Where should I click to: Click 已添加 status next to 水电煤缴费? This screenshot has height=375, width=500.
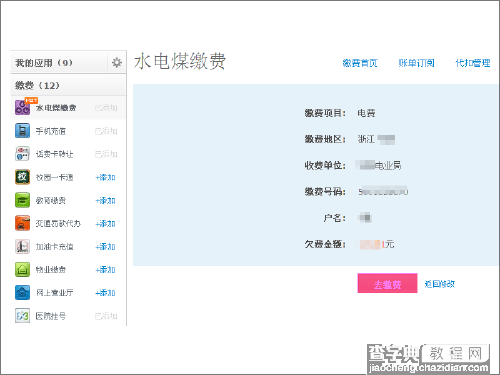click(x=106, y=108)
